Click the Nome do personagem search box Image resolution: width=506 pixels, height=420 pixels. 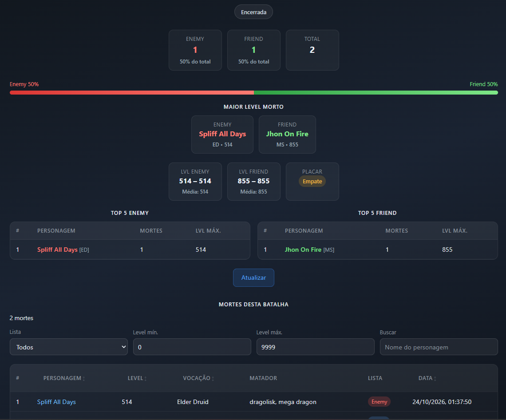tap(439, 347)
